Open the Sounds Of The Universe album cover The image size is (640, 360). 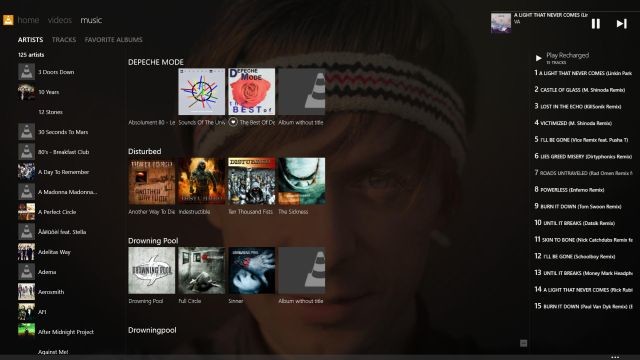click(202, 91)
